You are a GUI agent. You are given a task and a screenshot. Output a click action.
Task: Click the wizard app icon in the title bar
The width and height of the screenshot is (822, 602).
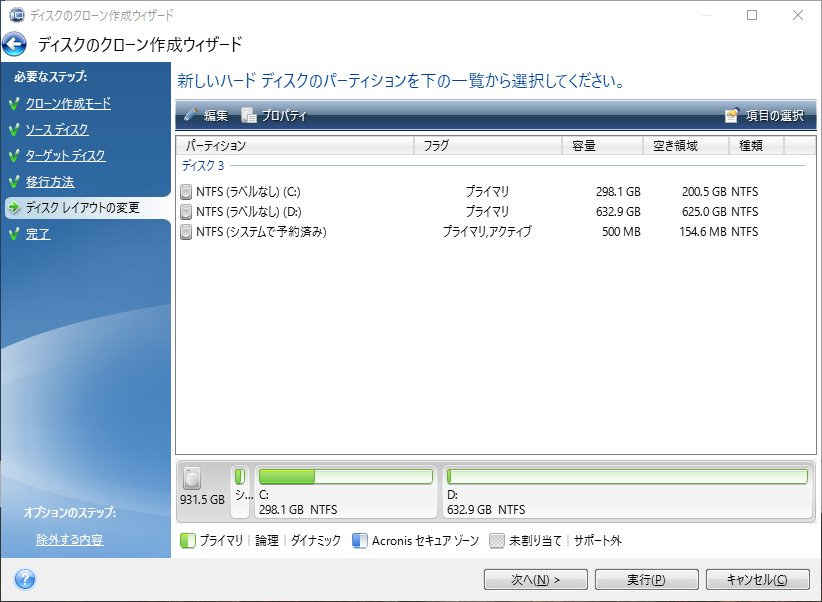point(17,15)
